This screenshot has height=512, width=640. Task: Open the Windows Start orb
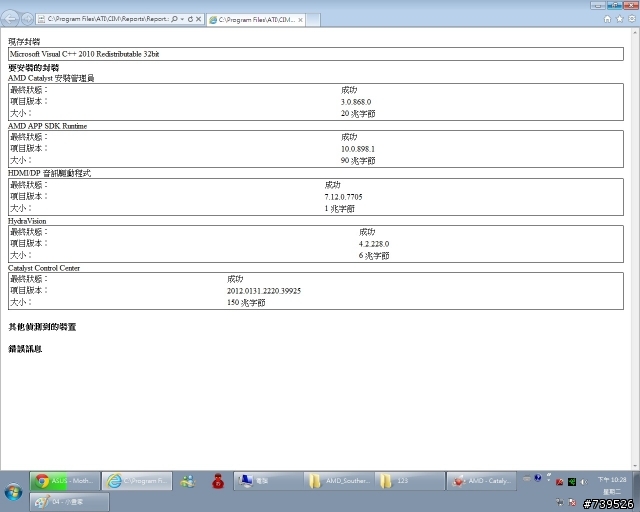click(13, 492)
